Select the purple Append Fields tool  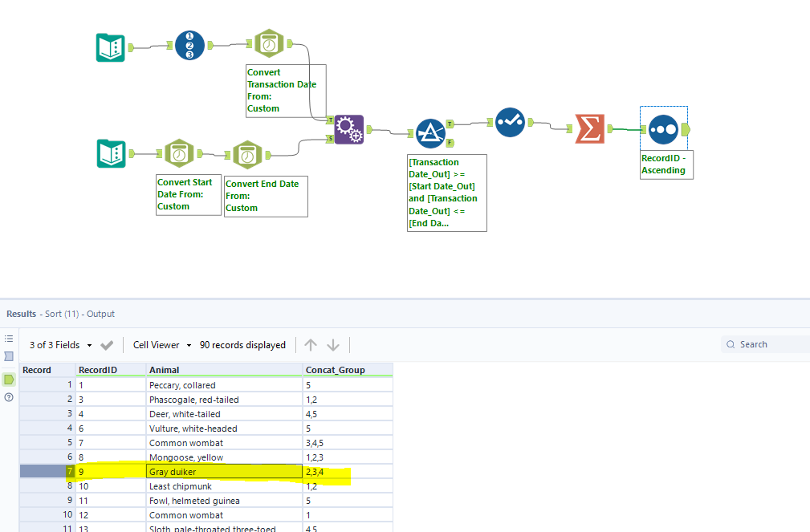point(349,128)
